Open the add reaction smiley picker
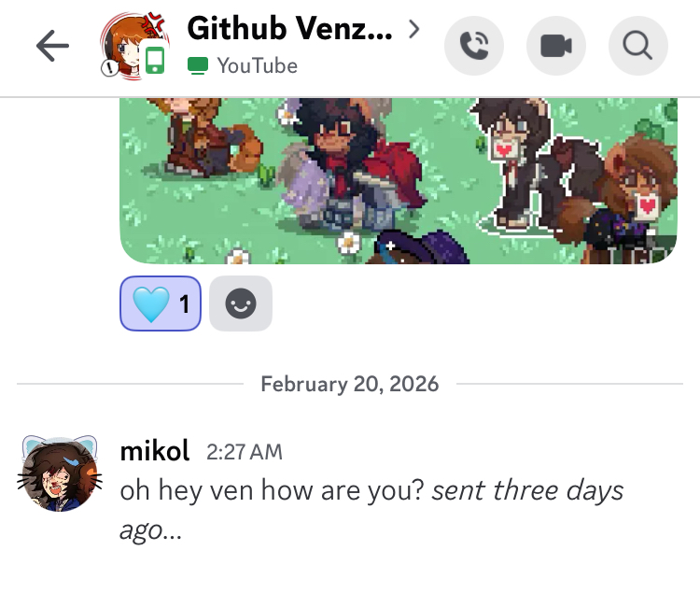Image resolution: width=700 pixels, height=593 pixels. tap(241, 304)
